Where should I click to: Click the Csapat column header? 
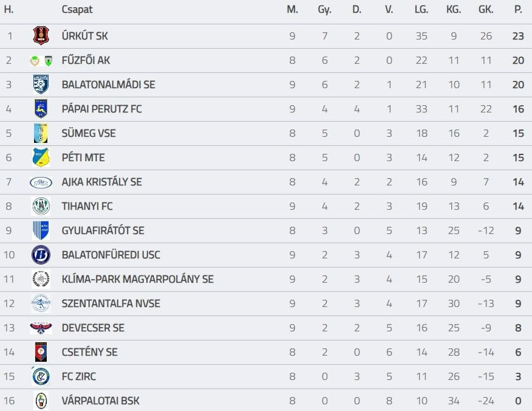tap(77, 10)
